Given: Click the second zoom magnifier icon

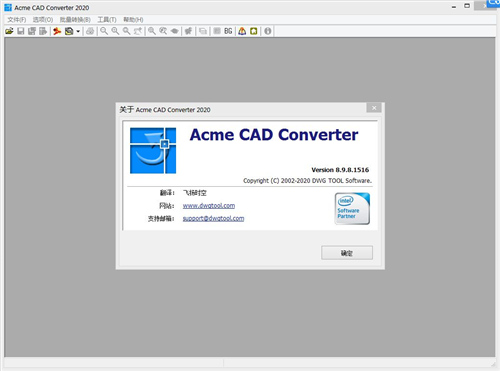Looking at the screenshot, I should [115, 31].
